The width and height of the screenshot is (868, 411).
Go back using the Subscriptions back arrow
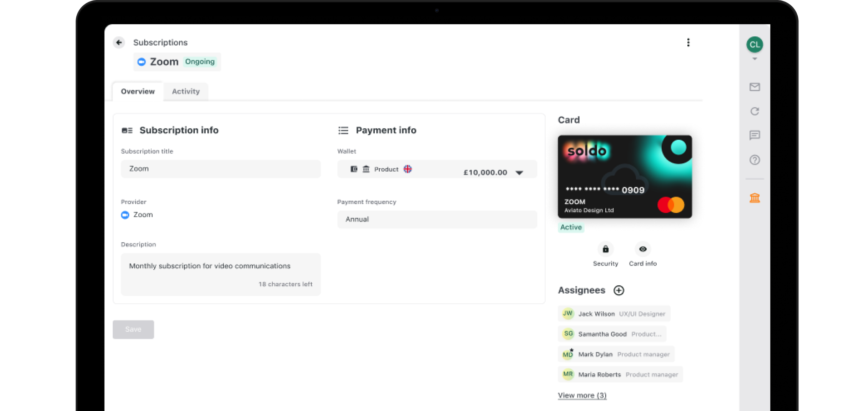click(x=119, y=42)
